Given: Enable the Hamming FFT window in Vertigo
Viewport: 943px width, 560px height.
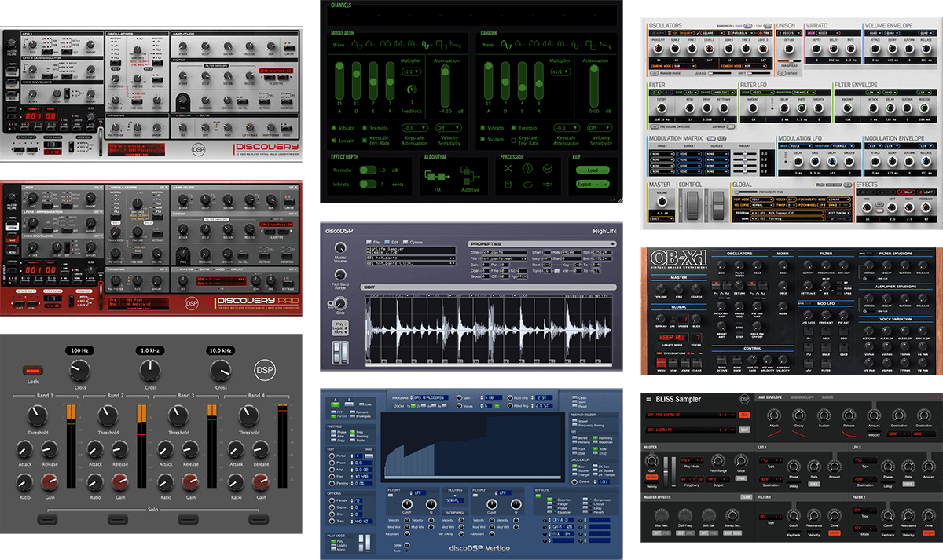Looking at the screenshot, I should 595,437.
